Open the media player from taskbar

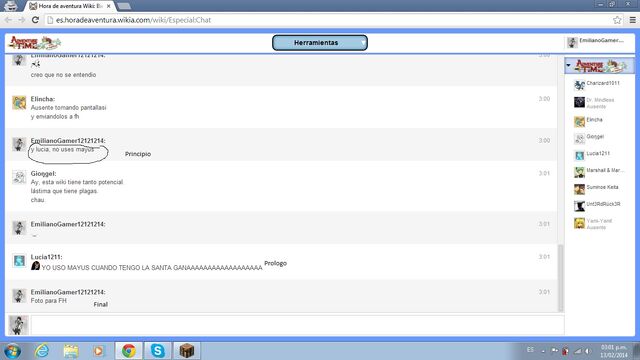point(98,351)
